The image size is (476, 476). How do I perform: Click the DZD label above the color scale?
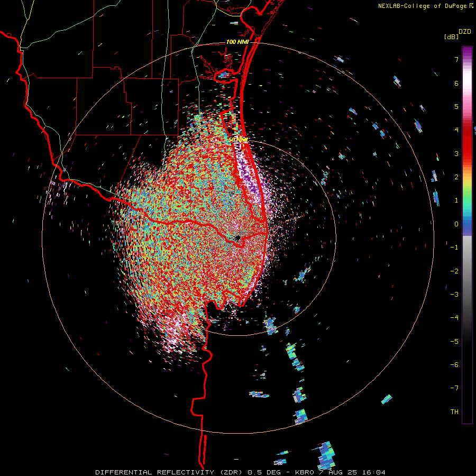pyautogui.click(x=465, y=32)
